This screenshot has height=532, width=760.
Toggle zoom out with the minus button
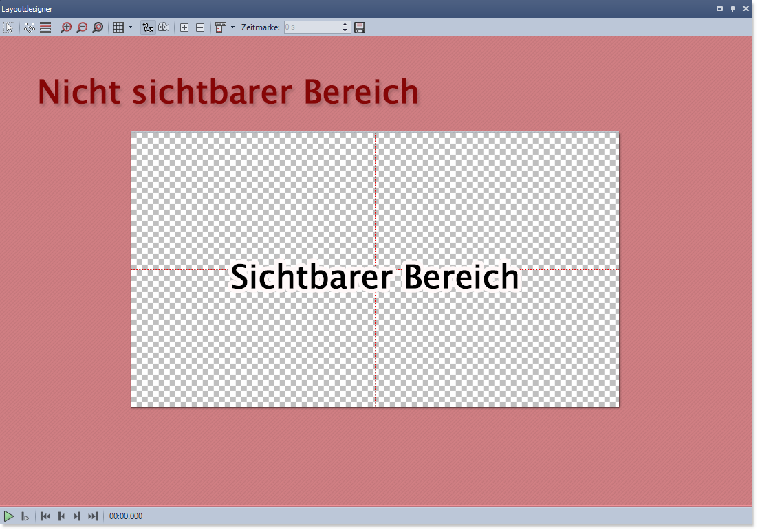[199, 27]
